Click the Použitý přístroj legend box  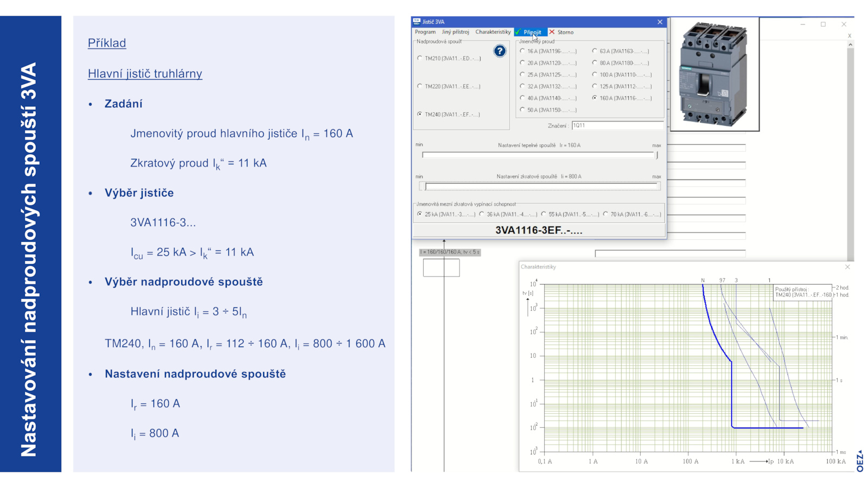[803, 292]
